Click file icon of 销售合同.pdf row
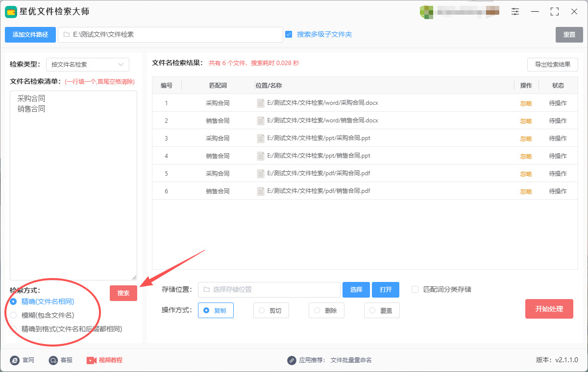Screen dimensions: 588x372 point(261,191)
